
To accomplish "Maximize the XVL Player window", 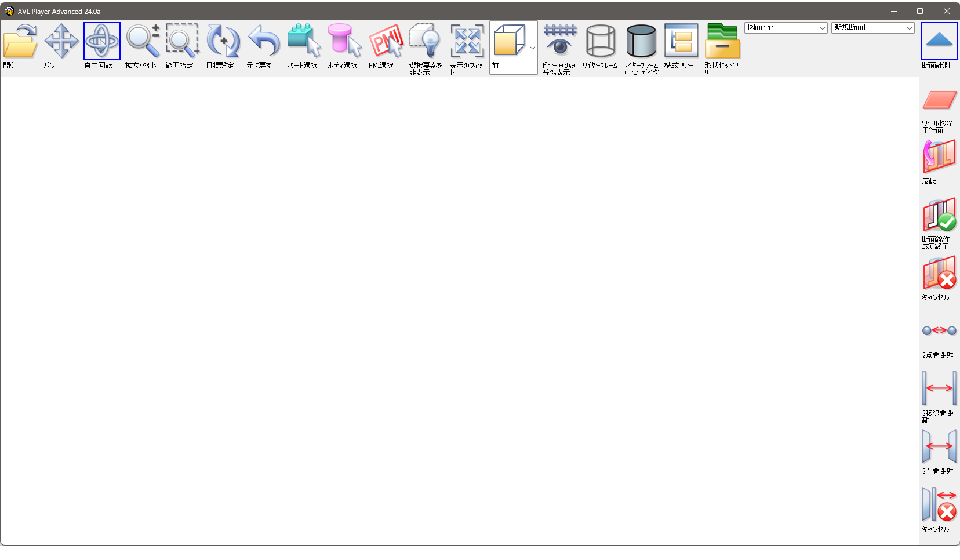I will tap(920, 11).
